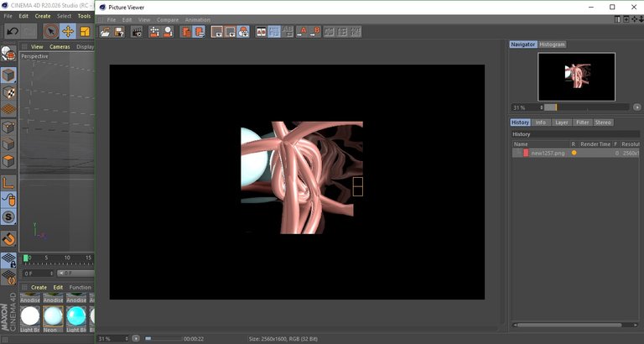Viewport: 644px width, 344px height.
Task: Switch to Polygons mode cube icon
Action: tap(8, 161)
